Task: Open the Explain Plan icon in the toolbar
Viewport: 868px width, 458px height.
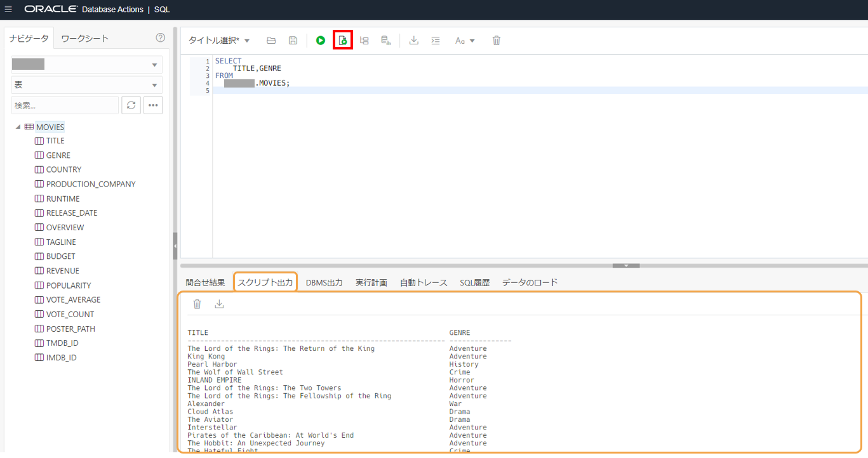Action: pos(364,40)
